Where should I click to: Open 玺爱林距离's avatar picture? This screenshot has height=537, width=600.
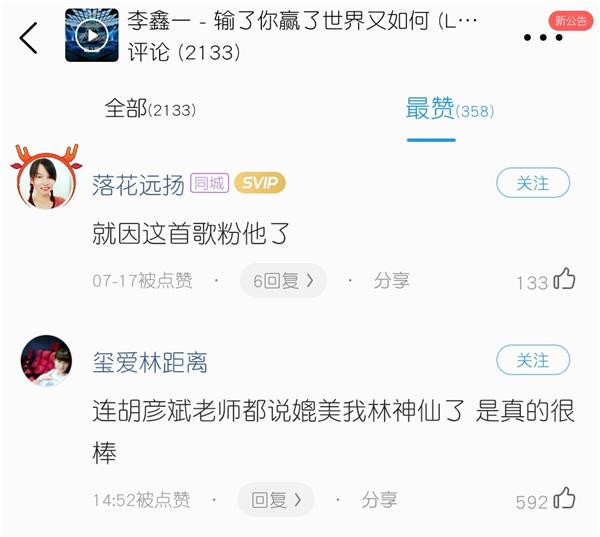tap(46, 361)
